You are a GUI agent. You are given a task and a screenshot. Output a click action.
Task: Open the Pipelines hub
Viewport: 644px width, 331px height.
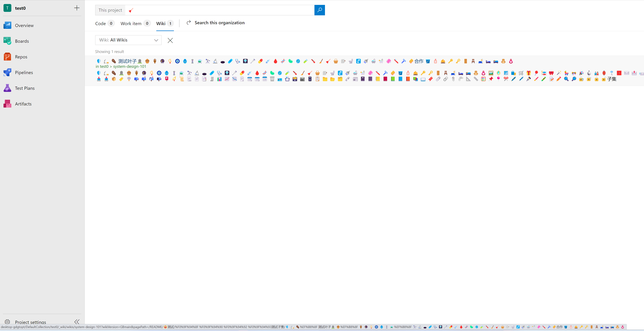coord(24,73)
